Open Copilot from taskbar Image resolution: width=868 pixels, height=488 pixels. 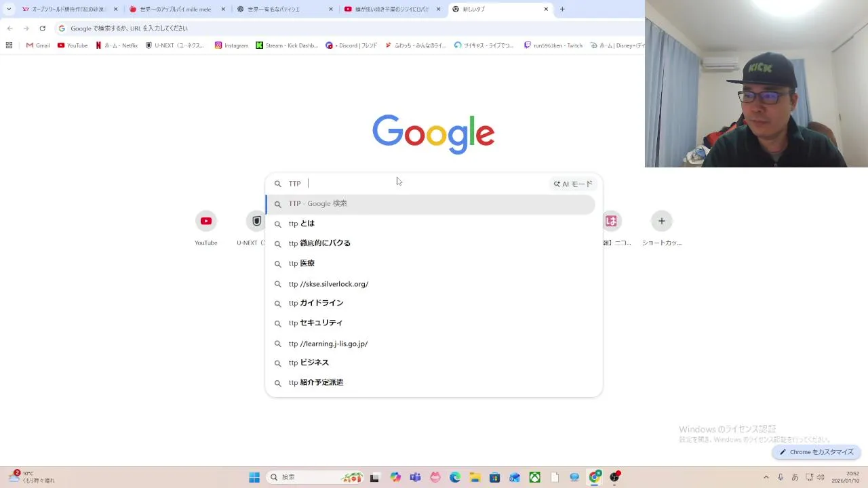(x=395, y=477)
